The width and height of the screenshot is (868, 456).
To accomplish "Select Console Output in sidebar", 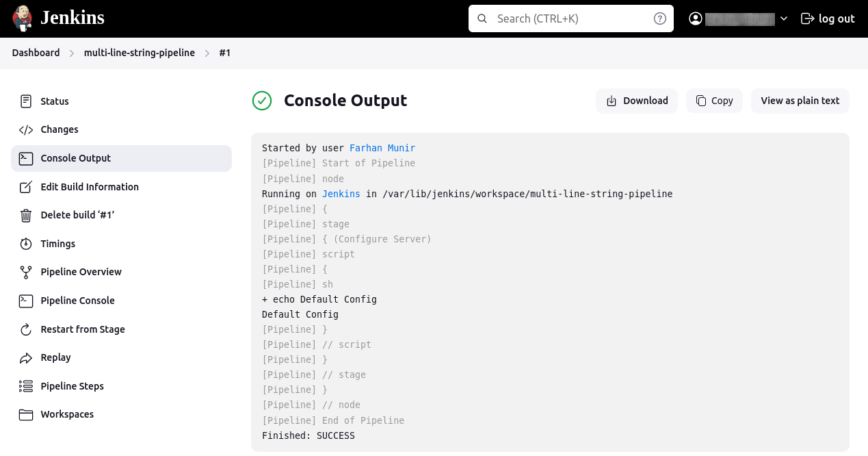I will point(121,158).
